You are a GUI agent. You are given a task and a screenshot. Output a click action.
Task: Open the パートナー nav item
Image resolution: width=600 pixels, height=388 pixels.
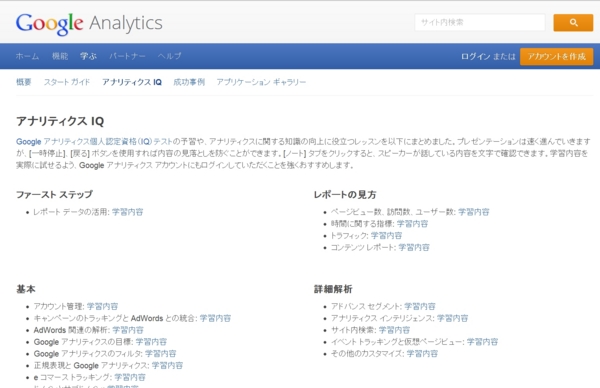pos(127,56)
